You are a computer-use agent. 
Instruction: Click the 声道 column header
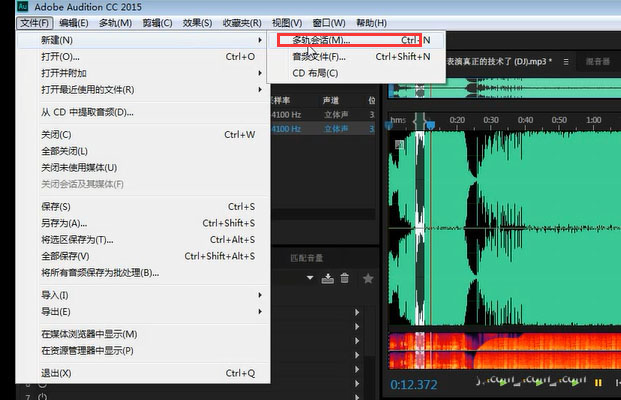pos(330,100)
